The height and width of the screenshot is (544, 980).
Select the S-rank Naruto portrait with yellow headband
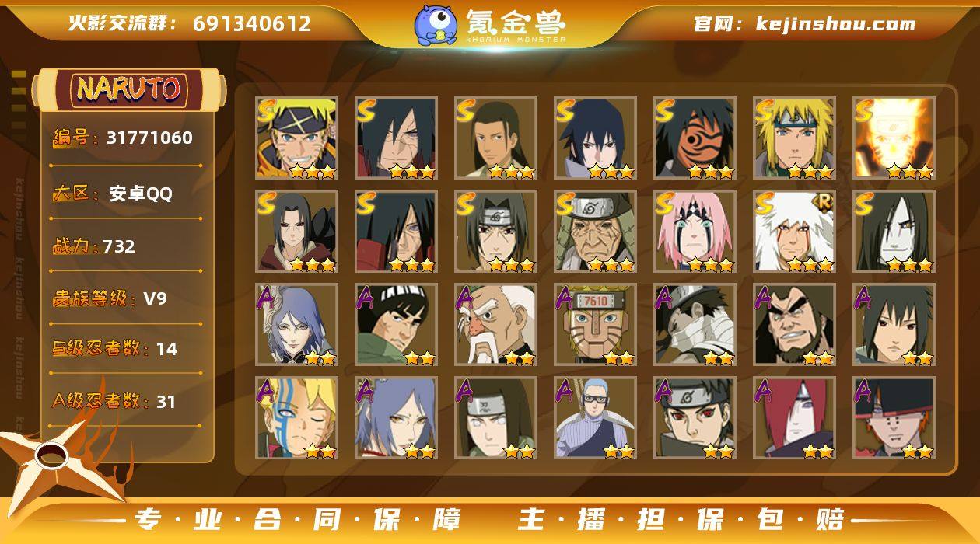[x=296, y=138]
